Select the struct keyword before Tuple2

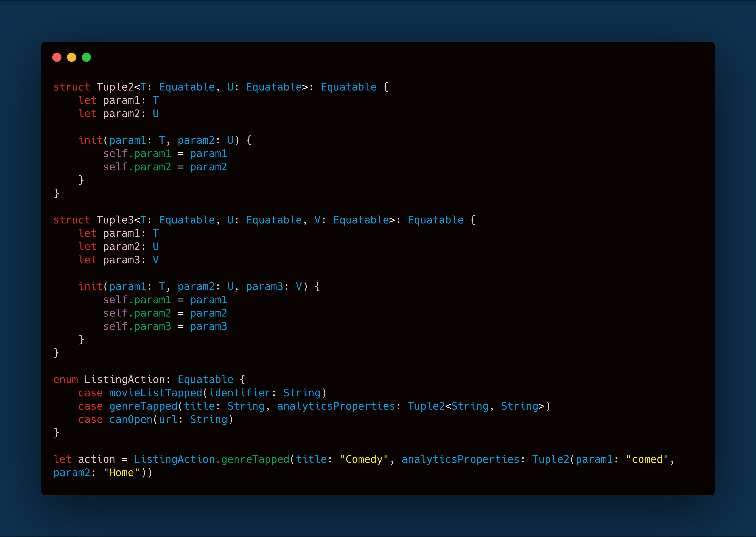tap(72, 87)
